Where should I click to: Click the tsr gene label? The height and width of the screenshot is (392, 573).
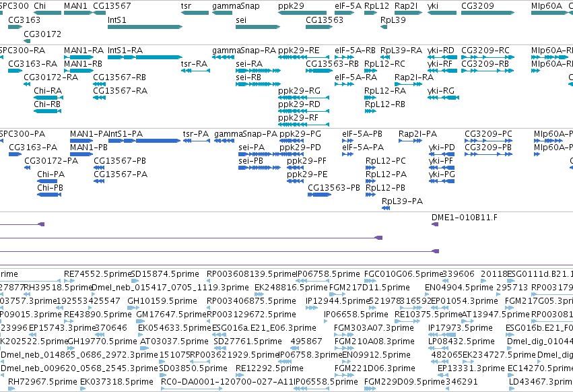coord(186,6)
